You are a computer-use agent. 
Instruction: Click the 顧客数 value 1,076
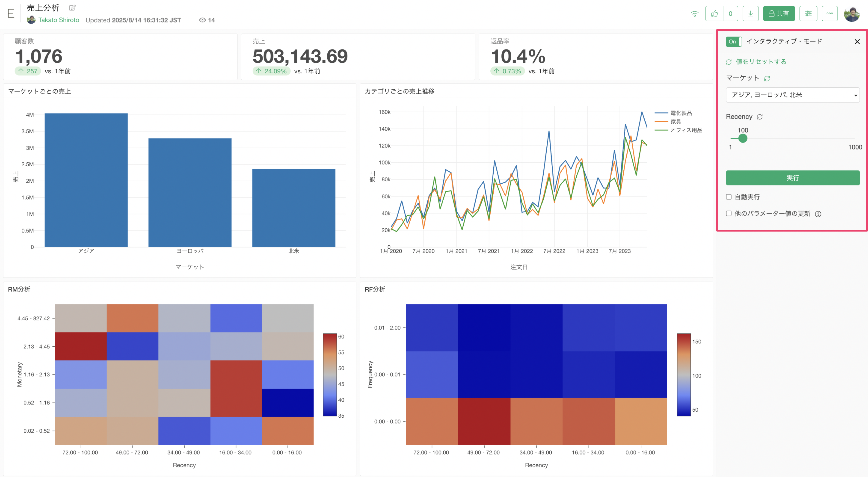pos(39,56)
